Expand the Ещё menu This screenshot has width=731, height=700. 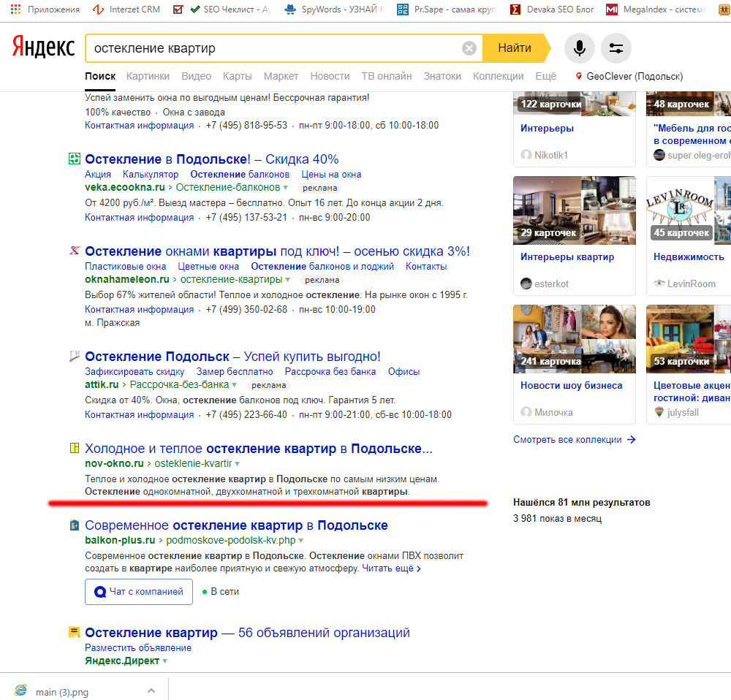546,76
